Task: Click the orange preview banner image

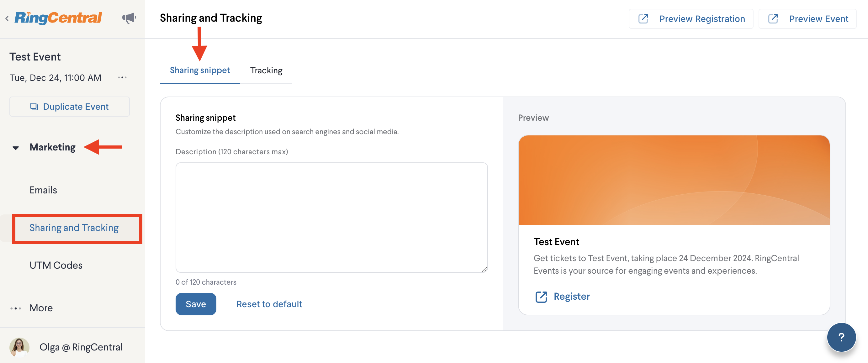Action: (674, 180)
